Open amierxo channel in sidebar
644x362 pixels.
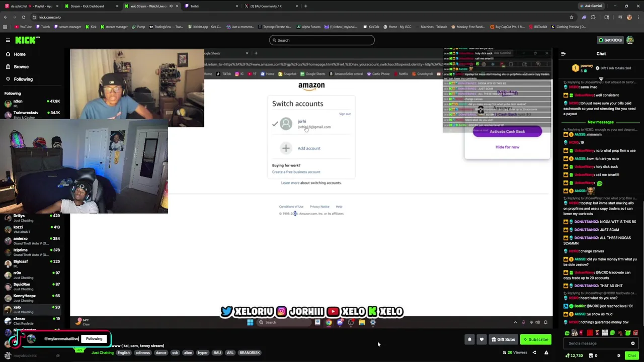(32, 241)
